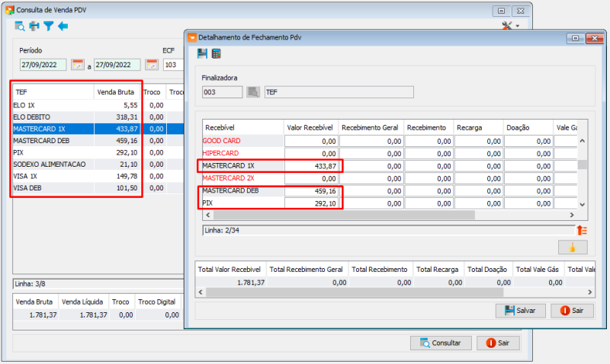Open calendar picker for end date
The height and width of the screenshot is (364, 610).
[151, 65]
